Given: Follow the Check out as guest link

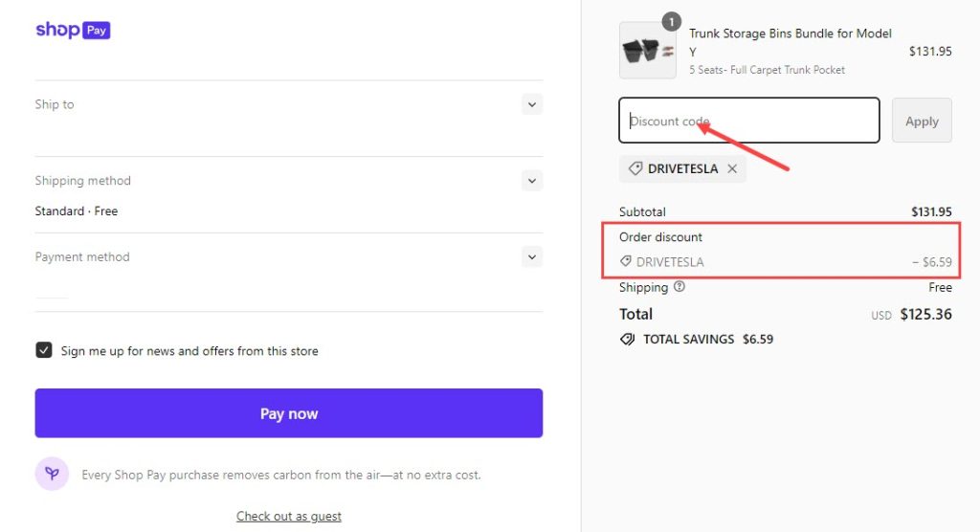Looking at the screenshot, I should pyautogui.click(x=289, y=516).
